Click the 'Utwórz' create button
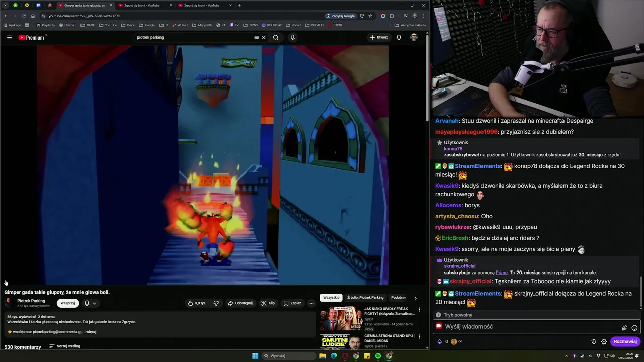644x362 pixels. coord(379,37)
